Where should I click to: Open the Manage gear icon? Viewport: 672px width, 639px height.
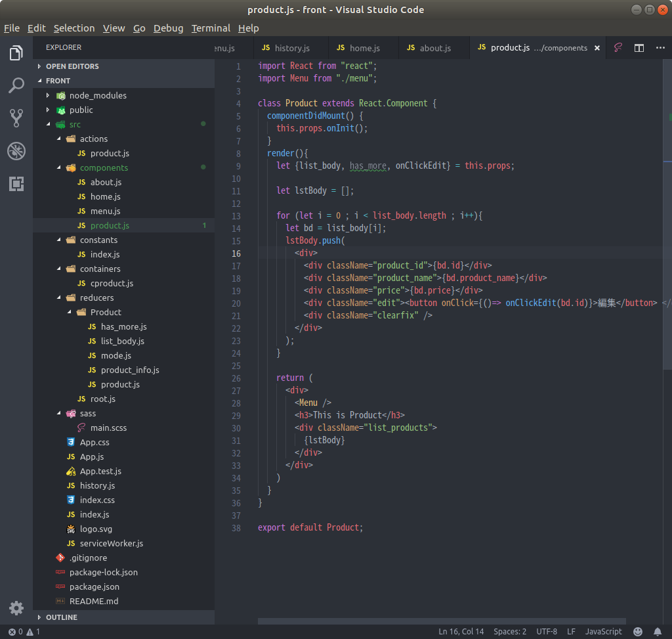click(x=16, y=607)
